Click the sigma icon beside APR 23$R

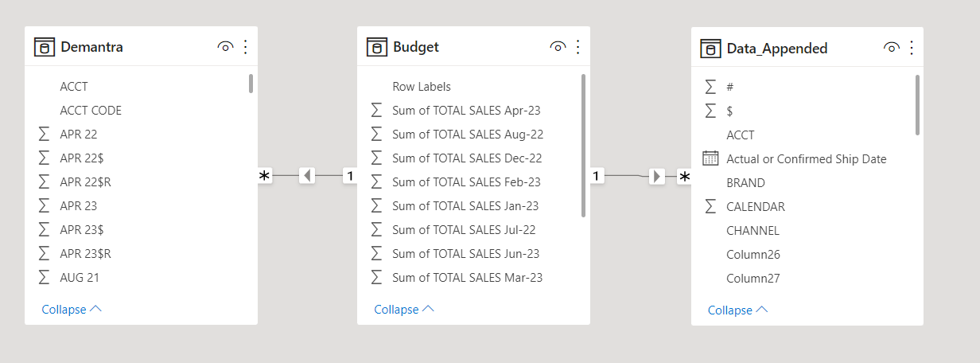tap(44, 253)
